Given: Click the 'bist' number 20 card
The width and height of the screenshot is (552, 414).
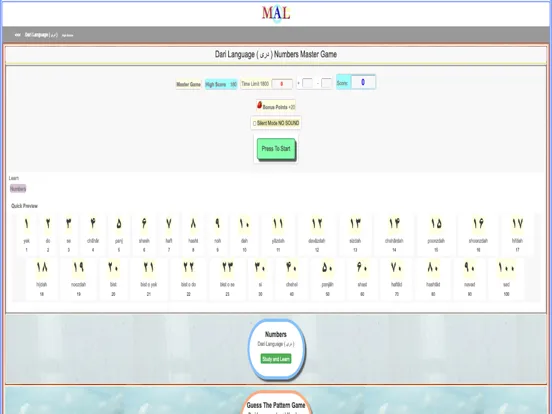Looking at the screenshot, I should (113, 278).
